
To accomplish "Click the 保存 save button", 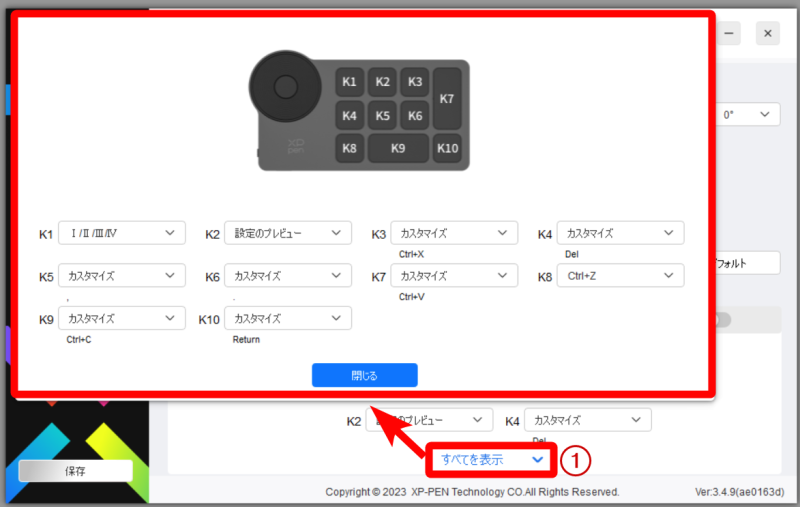I will click(75, 471).
